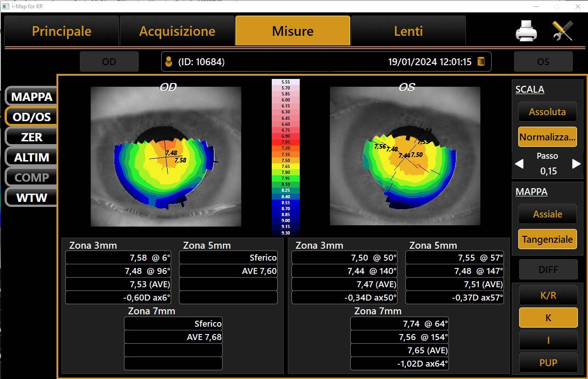Click the COMP side button
588x379 pixels.
tap(31, 178)
